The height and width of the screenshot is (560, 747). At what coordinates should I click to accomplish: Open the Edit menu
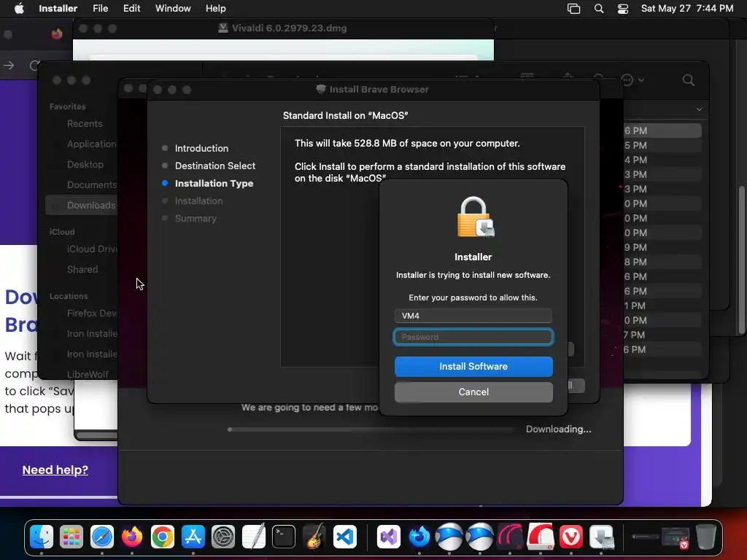click(x=131, y=9)
